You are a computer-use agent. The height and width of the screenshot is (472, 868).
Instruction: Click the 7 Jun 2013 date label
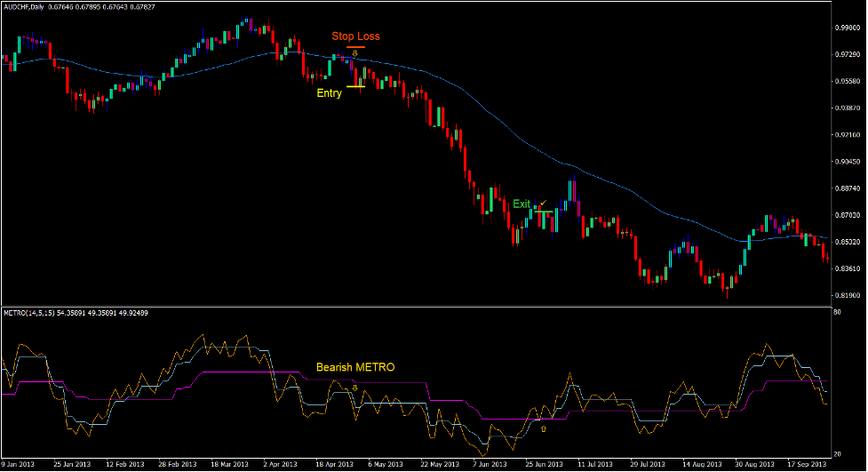pyautogui.click(x=490, y=464)
